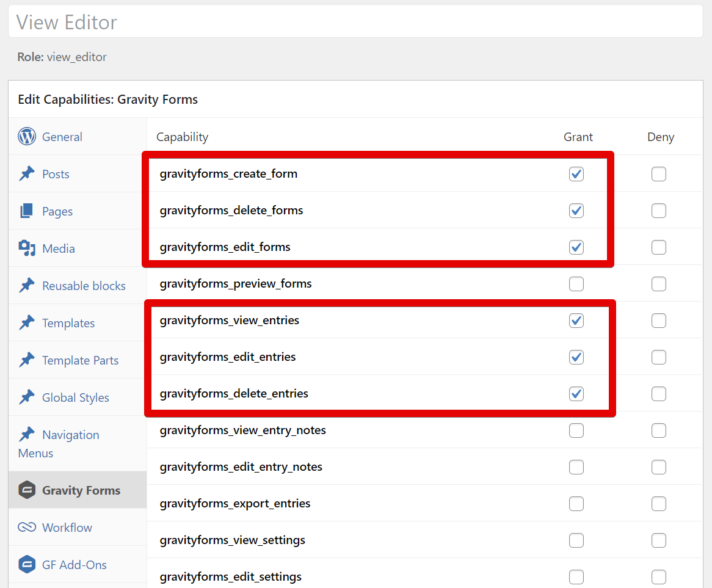
Task: Click the pushpin icon next to Posts
Action: point(27,174)
